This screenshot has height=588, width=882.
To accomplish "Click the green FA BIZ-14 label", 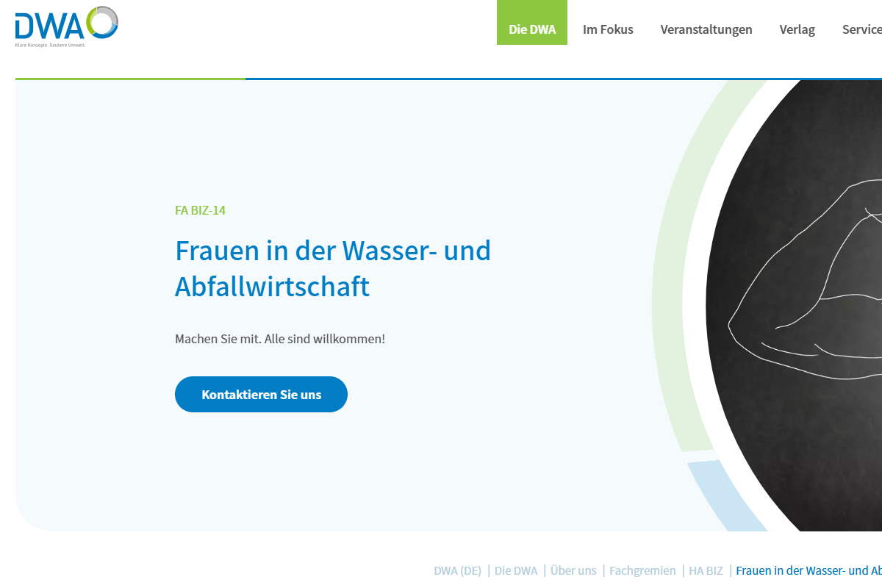I will [200, 210].
